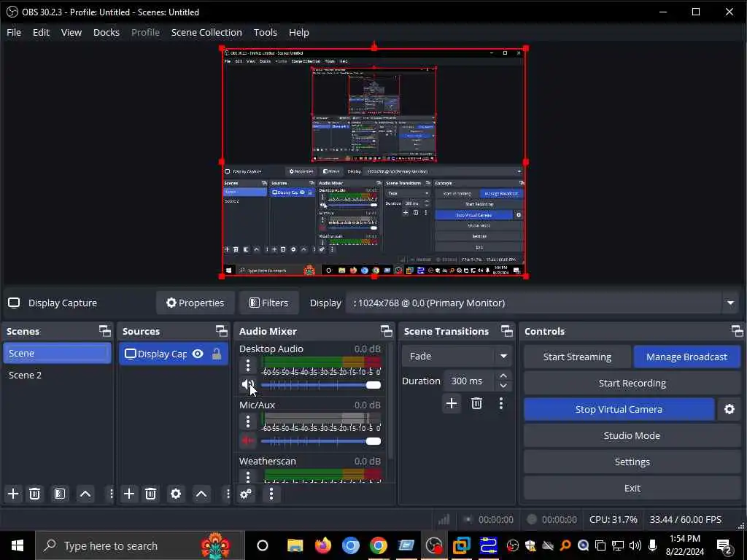This screenshot has width=747, height=560.
Task: Open Weatherscan options three-dot menu
Action: (248, 476)
